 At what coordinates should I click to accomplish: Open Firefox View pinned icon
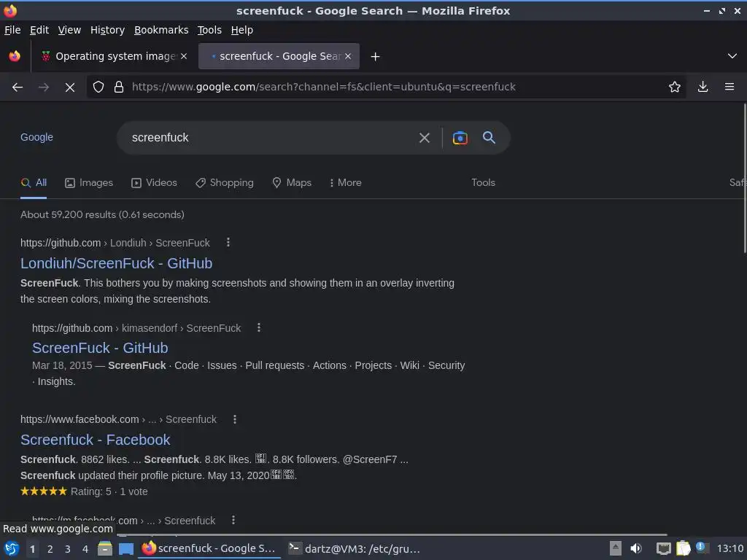pyautogui.click(x=15, y=56)
